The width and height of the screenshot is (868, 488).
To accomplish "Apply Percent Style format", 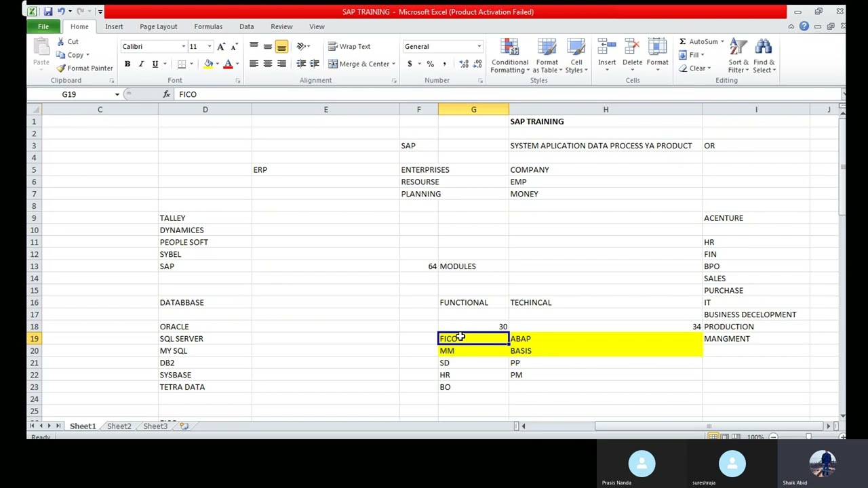I will pyautogui.click(x=430, y=64).
